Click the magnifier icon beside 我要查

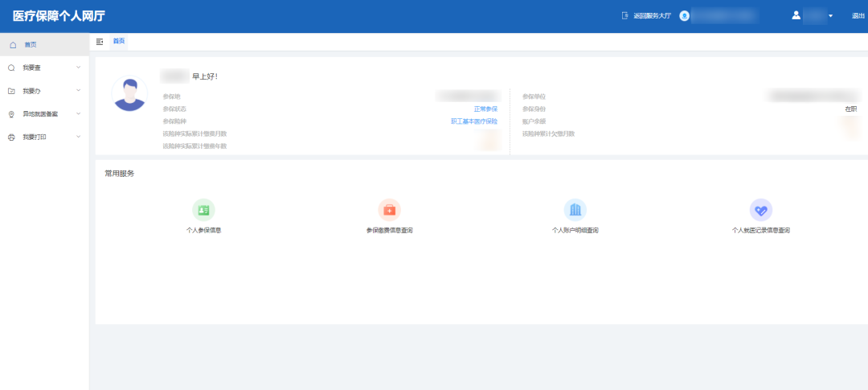point(11,68)
